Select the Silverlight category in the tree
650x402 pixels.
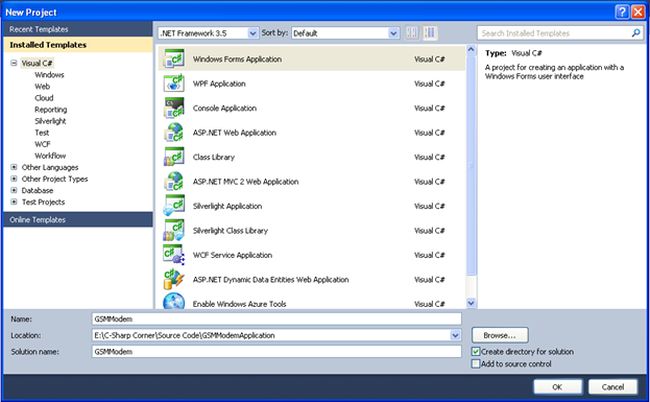[x=50, y=121]
